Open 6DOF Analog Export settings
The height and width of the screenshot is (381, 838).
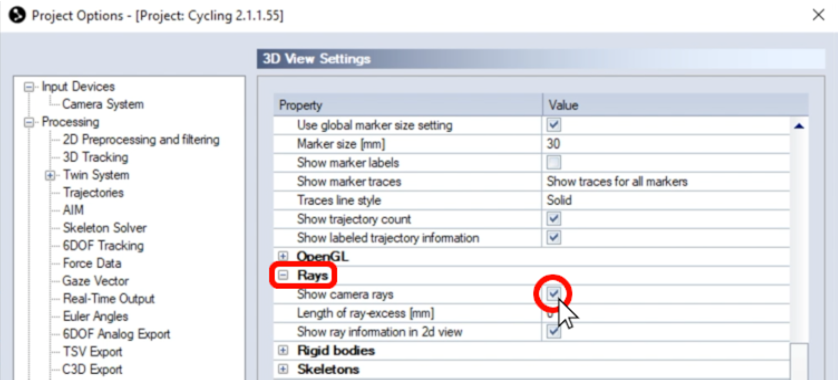click(116, 334)
